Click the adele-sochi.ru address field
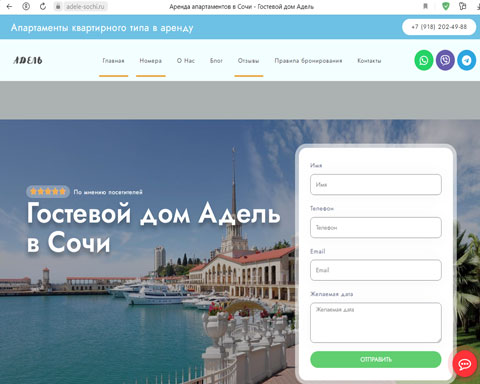Viewport: 480px width, 384px height. tap(85, 6)
